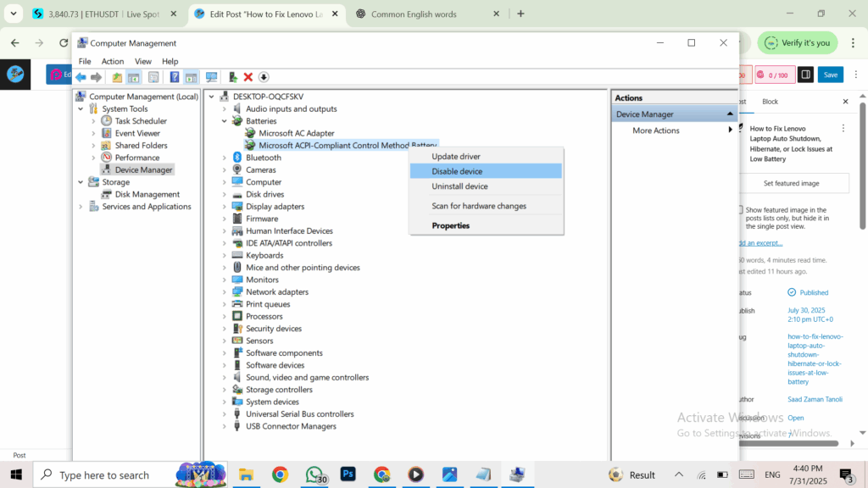Select Microsoft AC Adapter device
868x488 pixels.
[x=296, y=133]
